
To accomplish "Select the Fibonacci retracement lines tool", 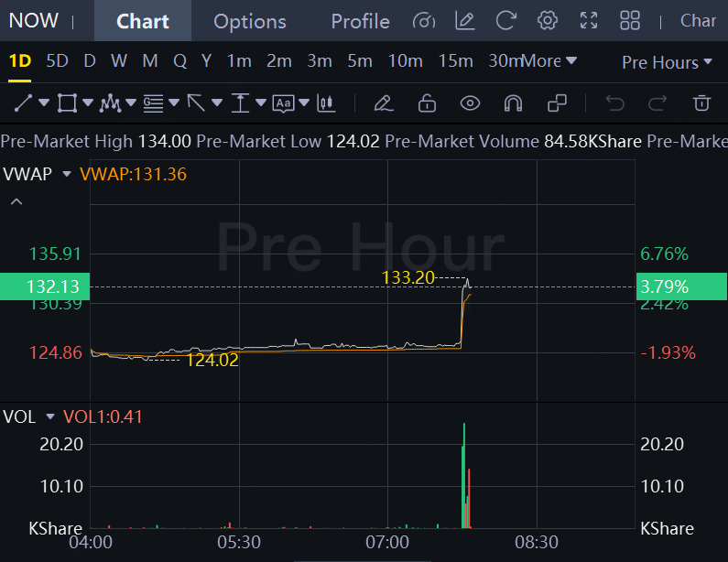I will pyautogui.click(x=153, y=103).
